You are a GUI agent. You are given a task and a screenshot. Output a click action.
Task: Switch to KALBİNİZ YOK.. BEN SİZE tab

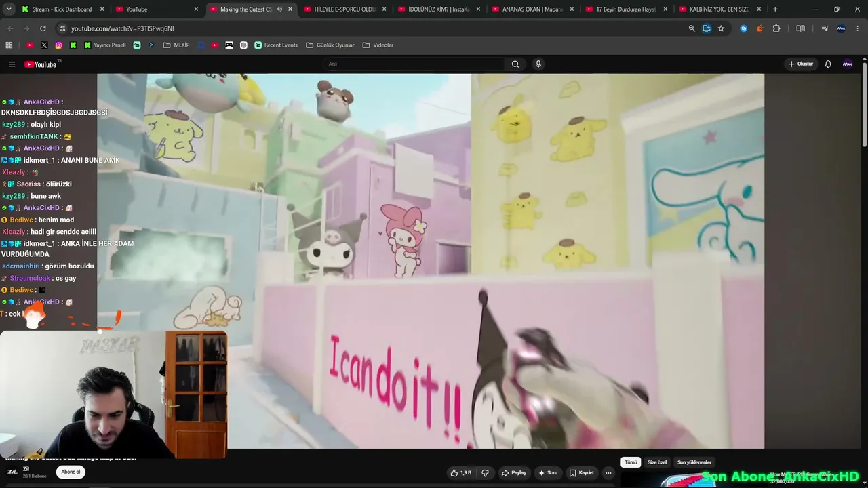pos(720,9)
